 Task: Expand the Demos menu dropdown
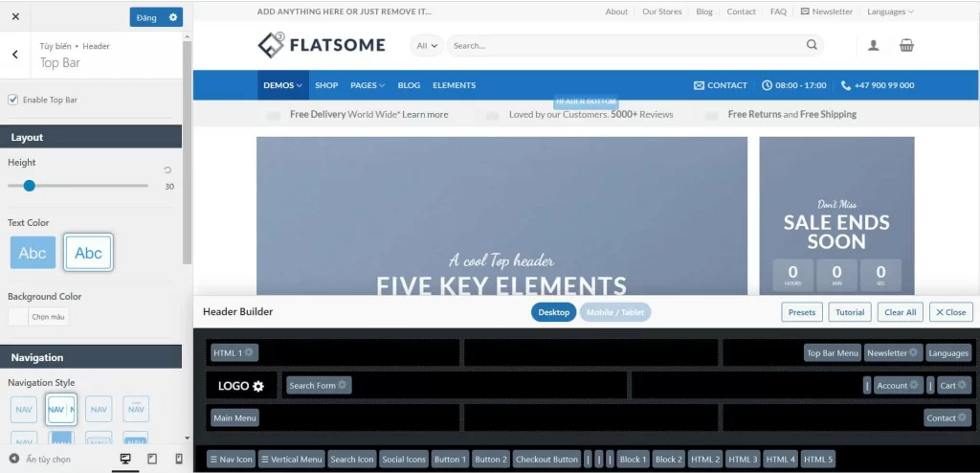(282, 85)
